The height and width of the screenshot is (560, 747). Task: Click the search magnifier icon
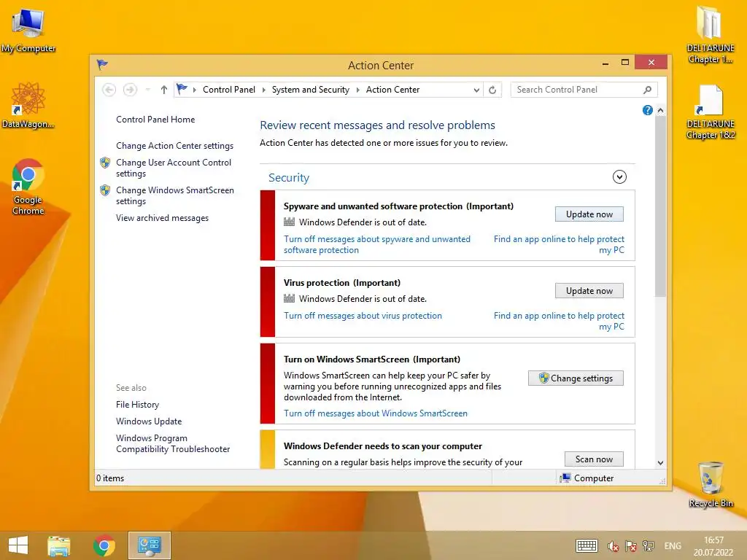tap(647, 90)
